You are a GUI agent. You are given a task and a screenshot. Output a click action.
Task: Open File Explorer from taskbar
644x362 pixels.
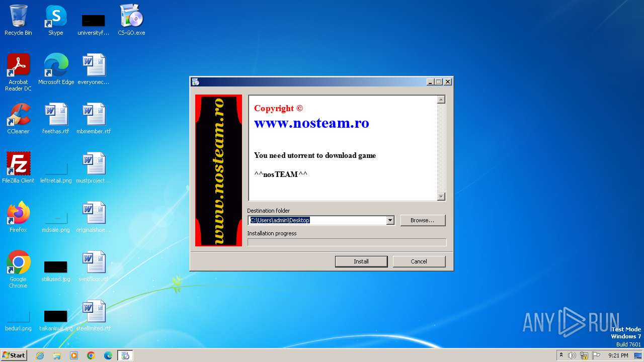point(57,355)
